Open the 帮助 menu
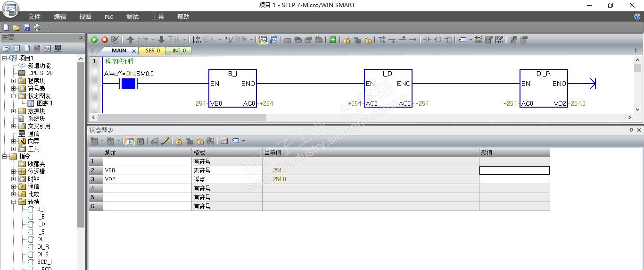 click(183, 17)
